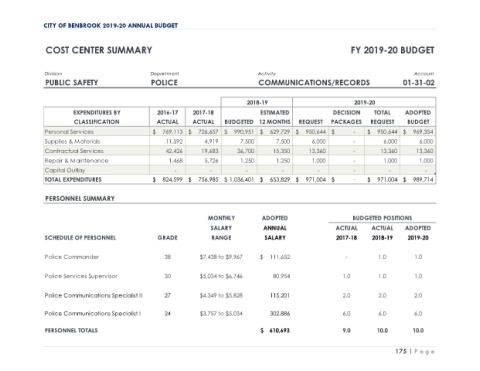
Task: Click account number 01-31-02
Action: click(418, 83)
